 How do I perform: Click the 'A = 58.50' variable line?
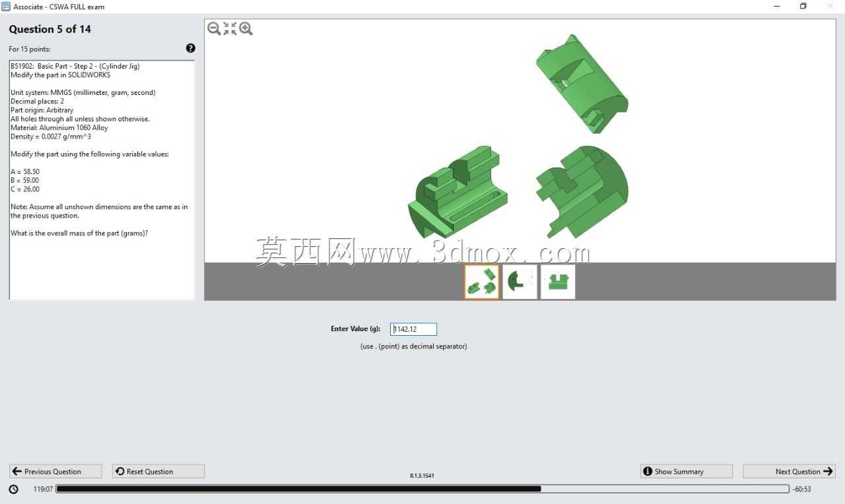(25, 172)
